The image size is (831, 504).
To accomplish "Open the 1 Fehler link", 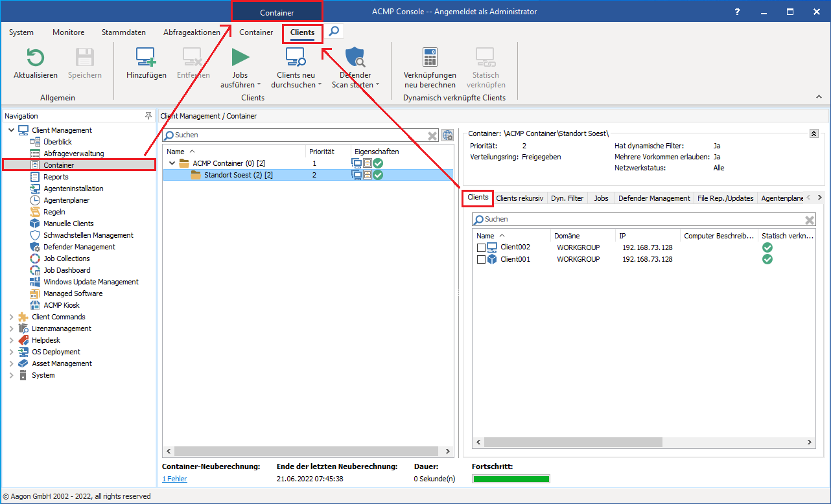I will tap(174, 479).
